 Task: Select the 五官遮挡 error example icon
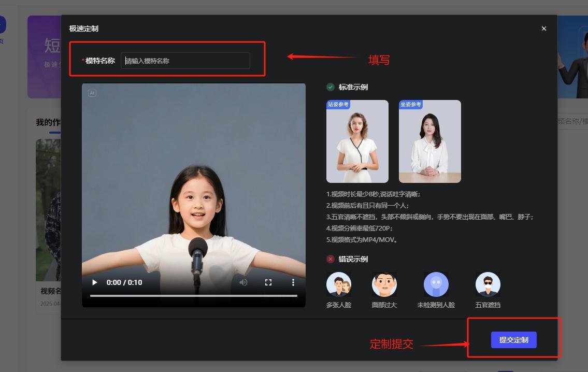488,284
